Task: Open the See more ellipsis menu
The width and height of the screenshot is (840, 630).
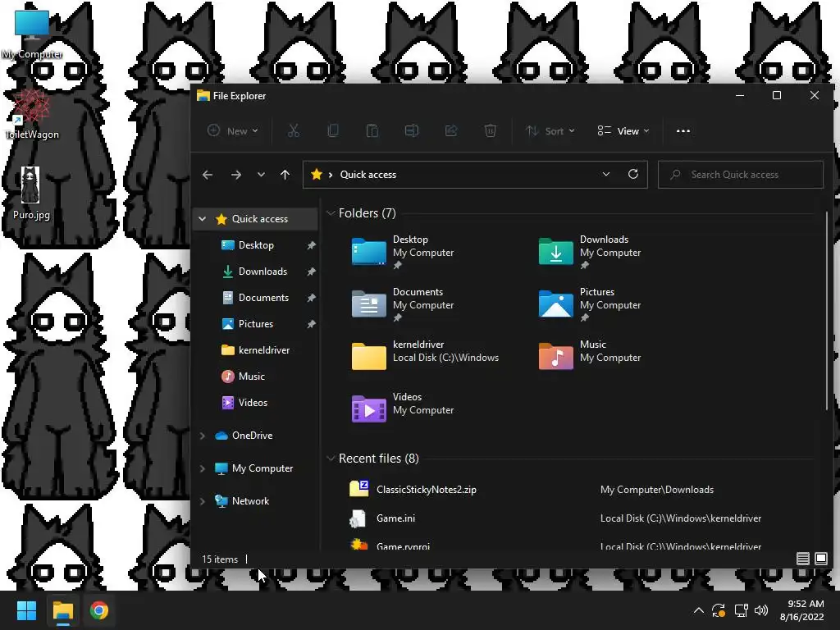Action: (x=683, y=130)
